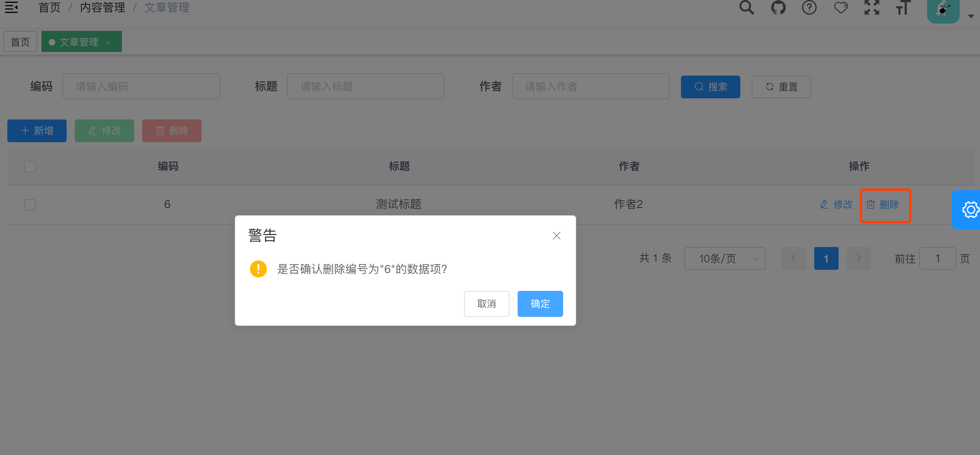Image resolution: width=980 pixels, height=455 pixels.
Task: Click 内容管理 breadcrumb item
Action: click(102, 7)
